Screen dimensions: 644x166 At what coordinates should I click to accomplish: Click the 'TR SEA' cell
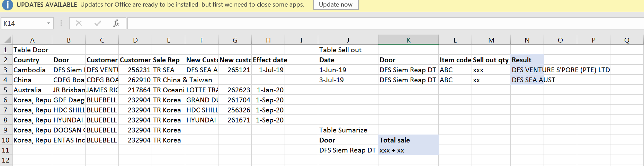click(x=168, y=70)
